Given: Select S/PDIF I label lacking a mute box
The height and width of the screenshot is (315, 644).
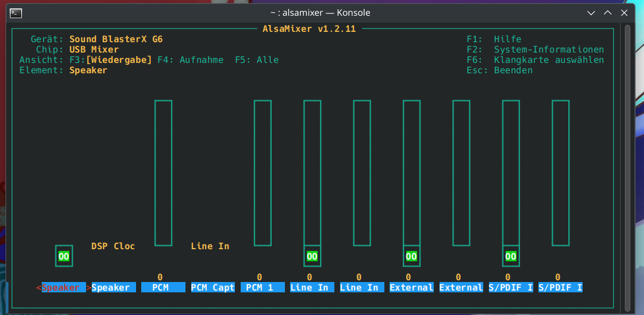Looking at the screenshot, I should click(561, 287).
